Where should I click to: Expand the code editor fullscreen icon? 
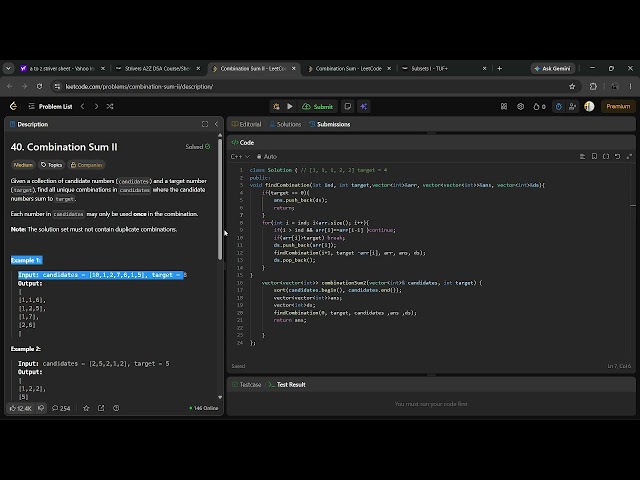629,157
